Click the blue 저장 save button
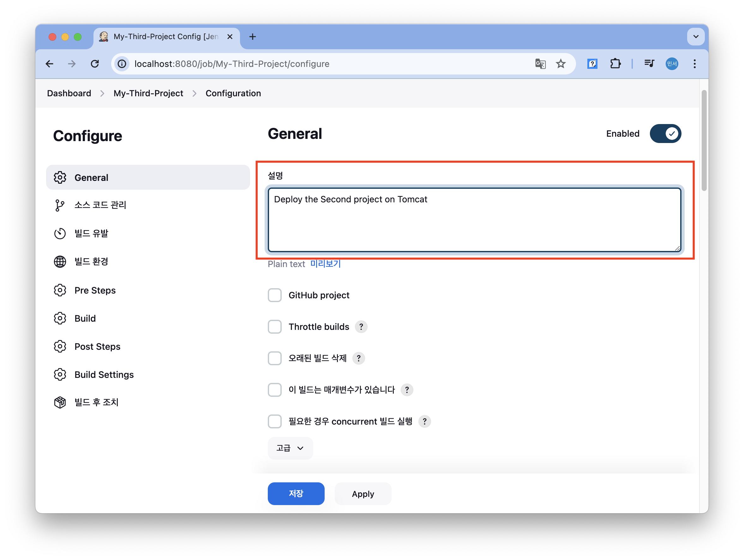 coord(296,493)
